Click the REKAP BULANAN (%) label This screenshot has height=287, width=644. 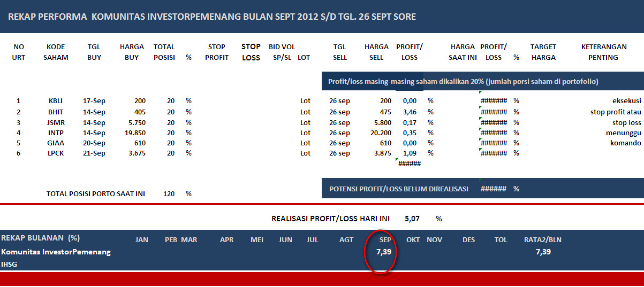[x=41, y=238]
